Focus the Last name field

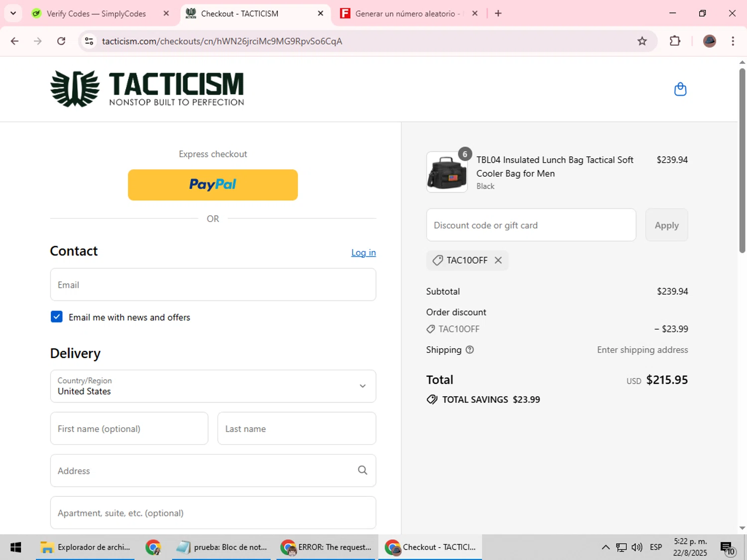[297, 429]
